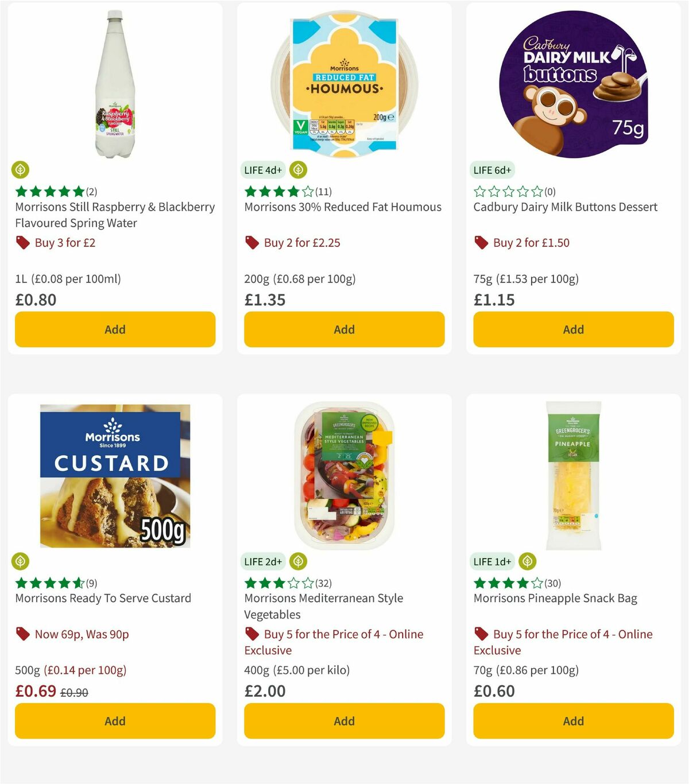The image size is (689, 784).
Task: Click the red offer tag icon beside Buy 3 for £2
Action: click(x=23, y=243)
